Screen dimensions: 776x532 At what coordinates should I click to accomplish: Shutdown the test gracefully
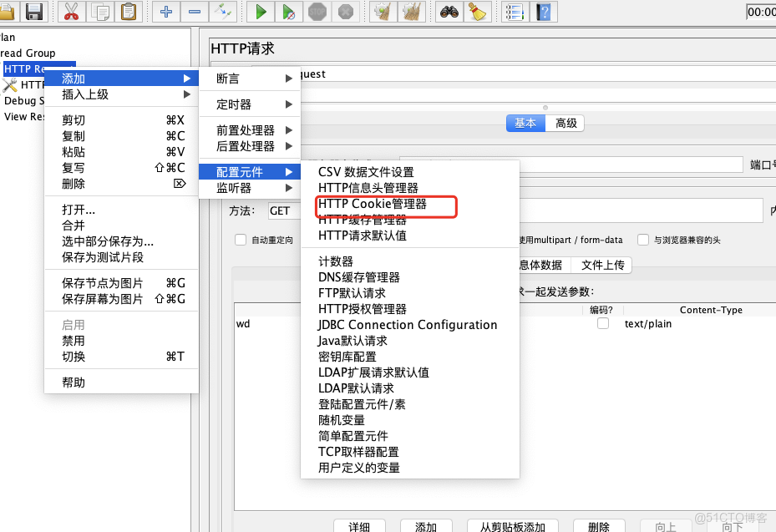click(344, 11)
